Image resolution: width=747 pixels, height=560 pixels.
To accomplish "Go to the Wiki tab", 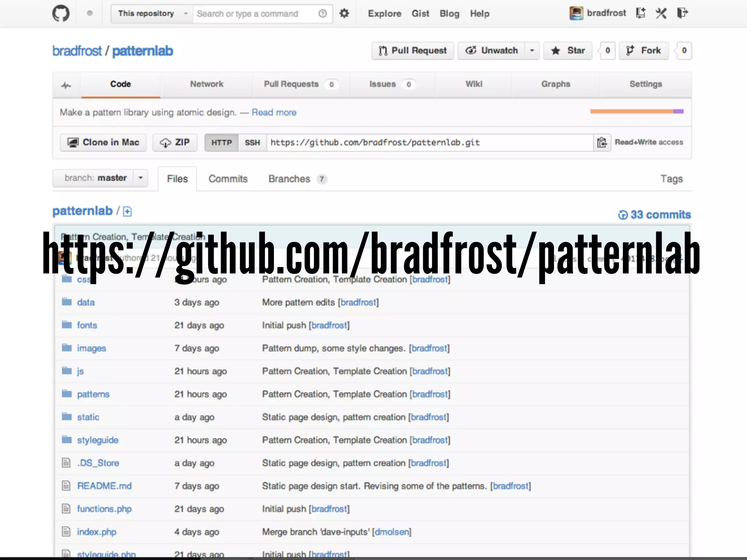I will pos(474,84).
